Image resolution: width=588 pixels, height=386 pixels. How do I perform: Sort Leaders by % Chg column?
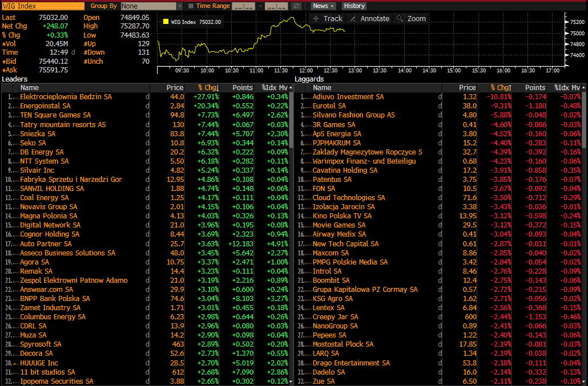(208, 88)
